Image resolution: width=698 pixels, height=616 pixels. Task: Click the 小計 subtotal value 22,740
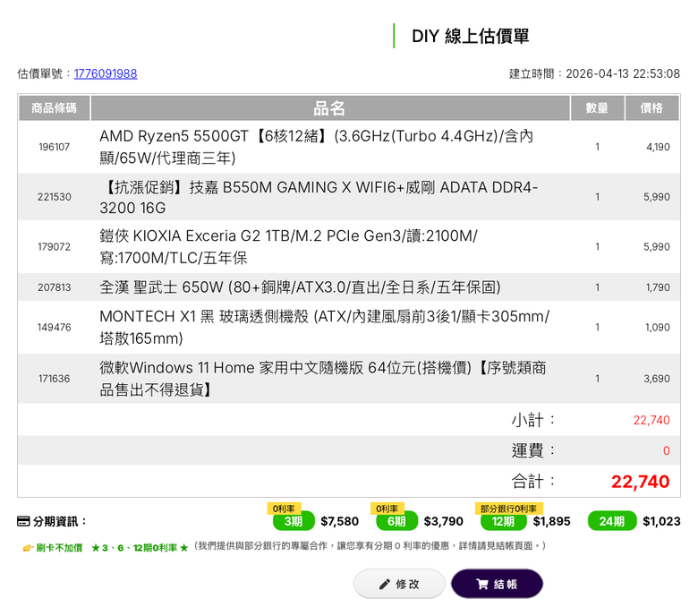[x=651, y=420]
